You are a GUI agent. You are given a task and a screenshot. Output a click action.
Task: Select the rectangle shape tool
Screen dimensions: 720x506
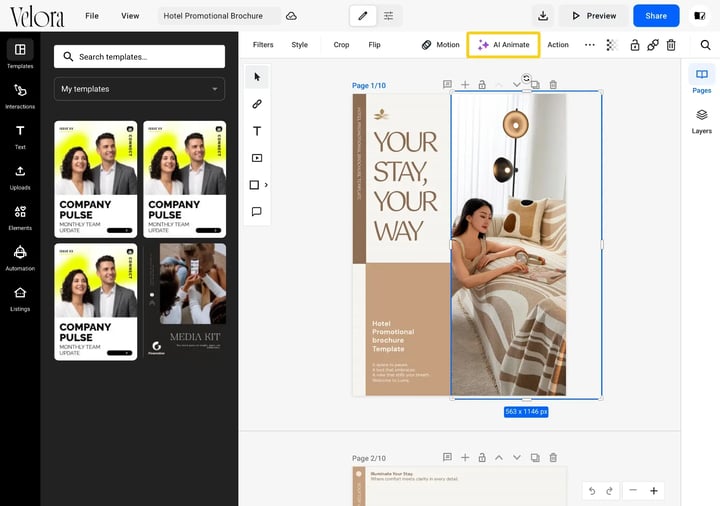point(254,185)
